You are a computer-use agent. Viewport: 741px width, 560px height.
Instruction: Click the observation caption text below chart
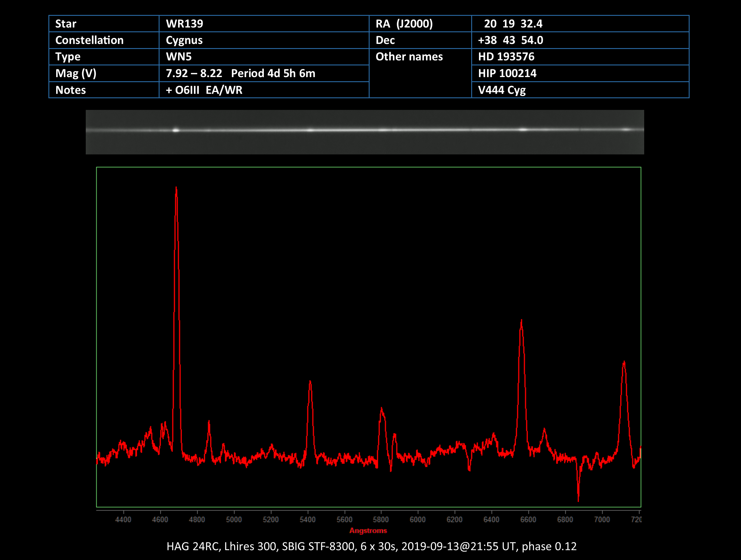click(x=371, y=546)
